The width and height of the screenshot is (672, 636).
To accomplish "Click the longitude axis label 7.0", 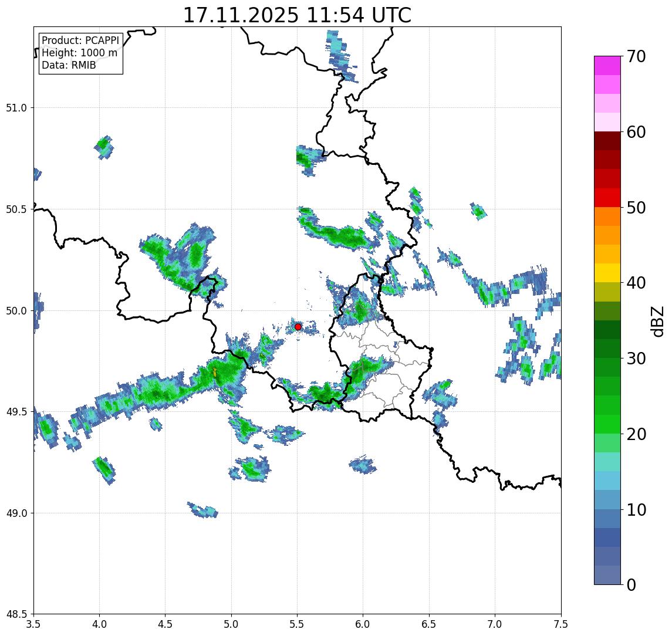I will pos(495,624).
